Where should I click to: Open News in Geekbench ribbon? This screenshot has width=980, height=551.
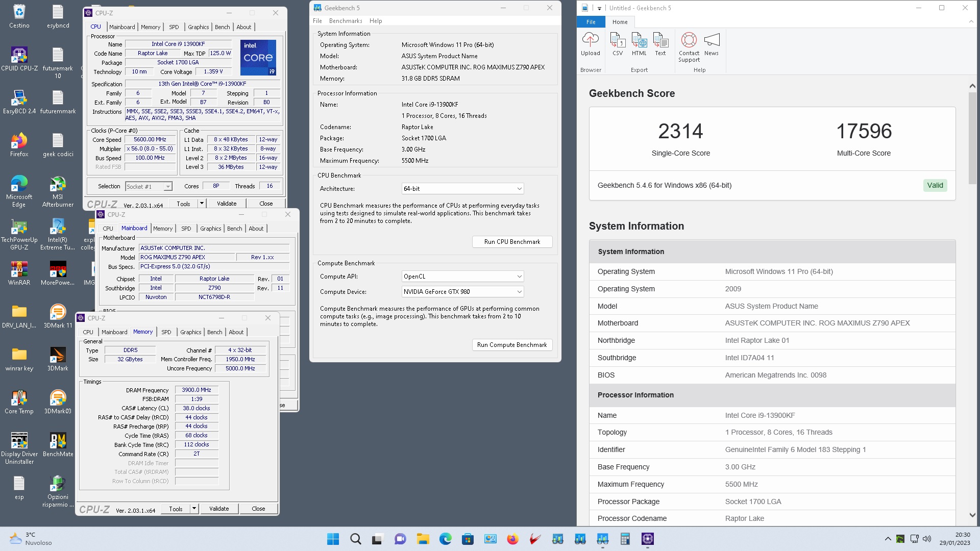click(712, 44)
